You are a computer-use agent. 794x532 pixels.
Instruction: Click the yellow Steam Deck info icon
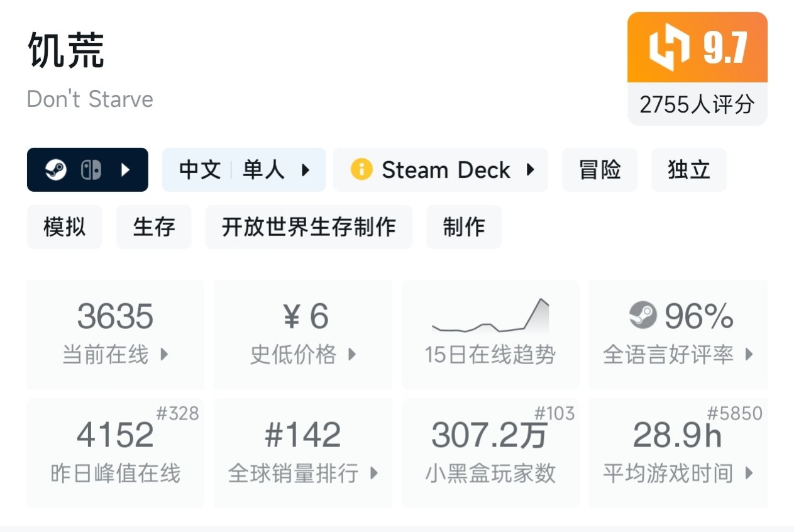tap(361, 170)
